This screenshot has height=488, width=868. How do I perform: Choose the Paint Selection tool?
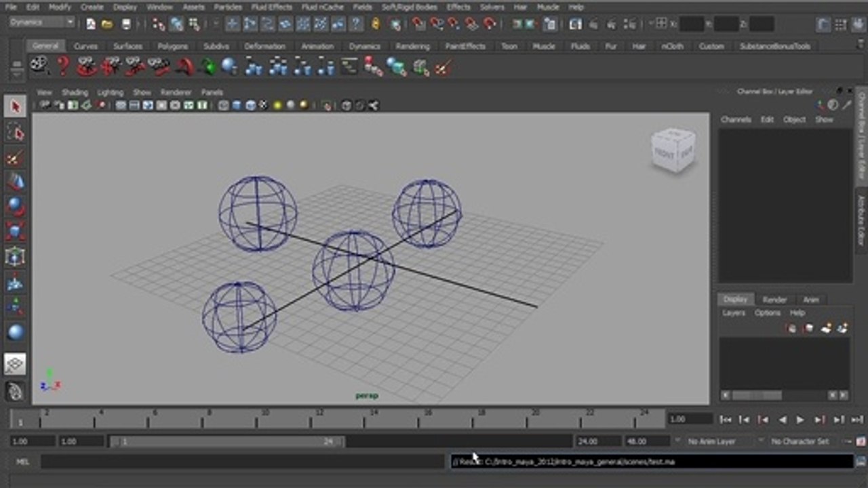tap(16, 158)
